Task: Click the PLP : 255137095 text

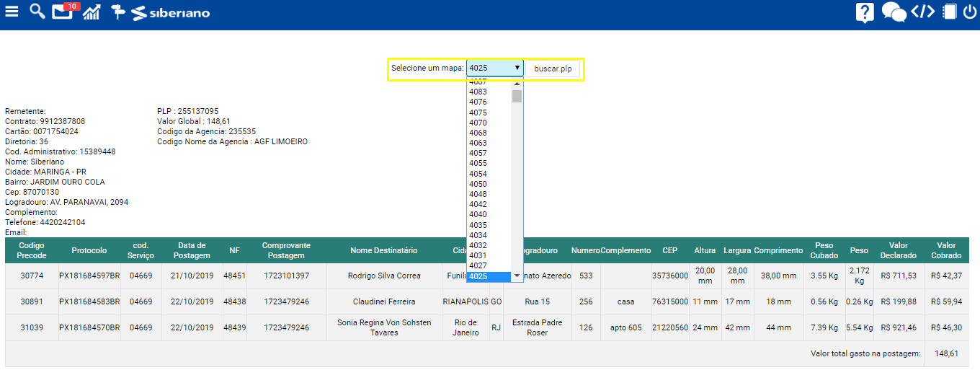Action: (x=187, y=111)
